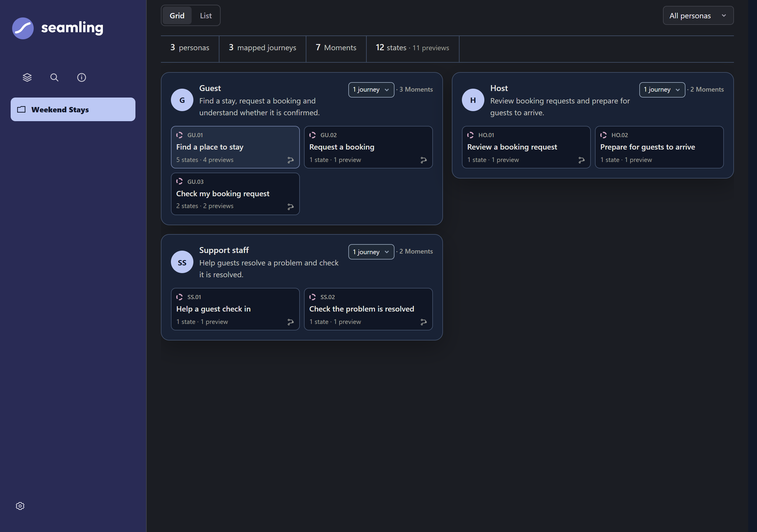Viewport: 757px width, 532px height.
Task: Click the flow icon on Help a guest check in
Action: click(x=290, y=322)
